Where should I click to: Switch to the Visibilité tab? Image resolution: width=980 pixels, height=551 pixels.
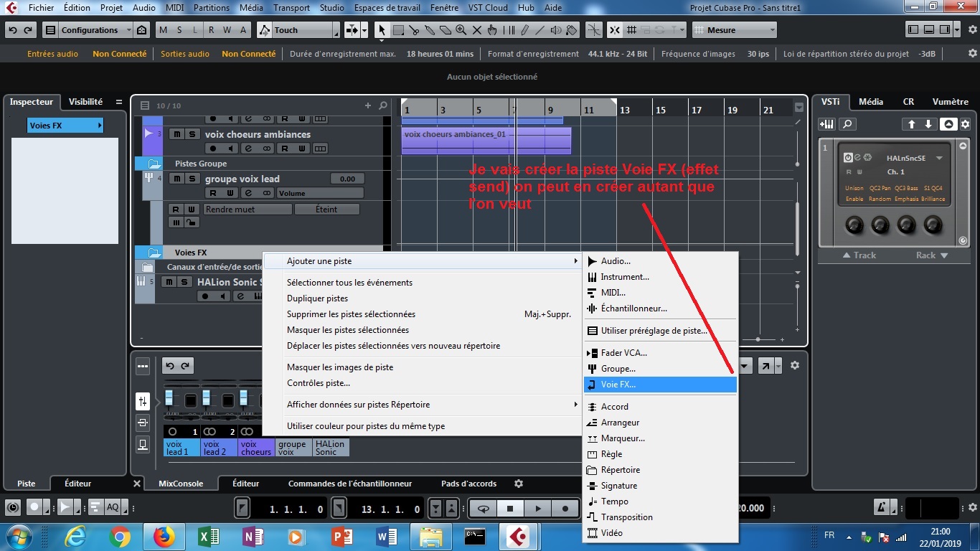(x=85, y=102)
